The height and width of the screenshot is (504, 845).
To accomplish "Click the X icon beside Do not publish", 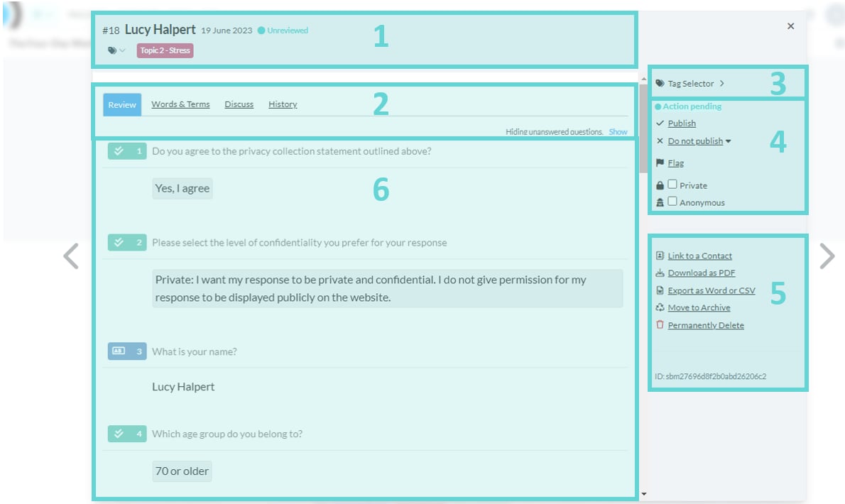I will click(660, 141).
